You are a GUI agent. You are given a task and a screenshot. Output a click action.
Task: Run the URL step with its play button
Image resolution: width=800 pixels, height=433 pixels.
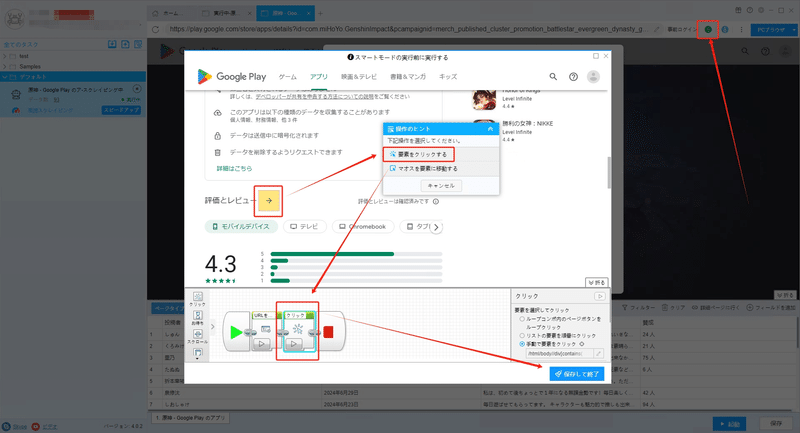[262, 343]
